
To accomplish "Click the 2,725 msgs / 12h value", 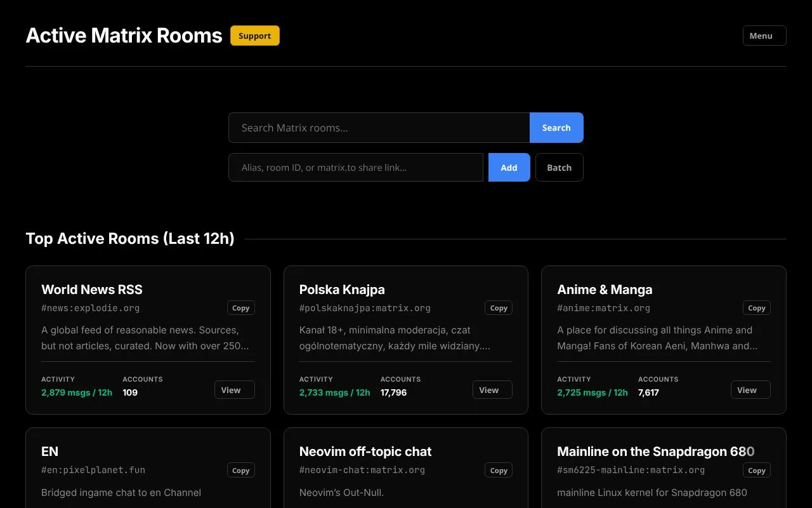I will coord(593,392).
